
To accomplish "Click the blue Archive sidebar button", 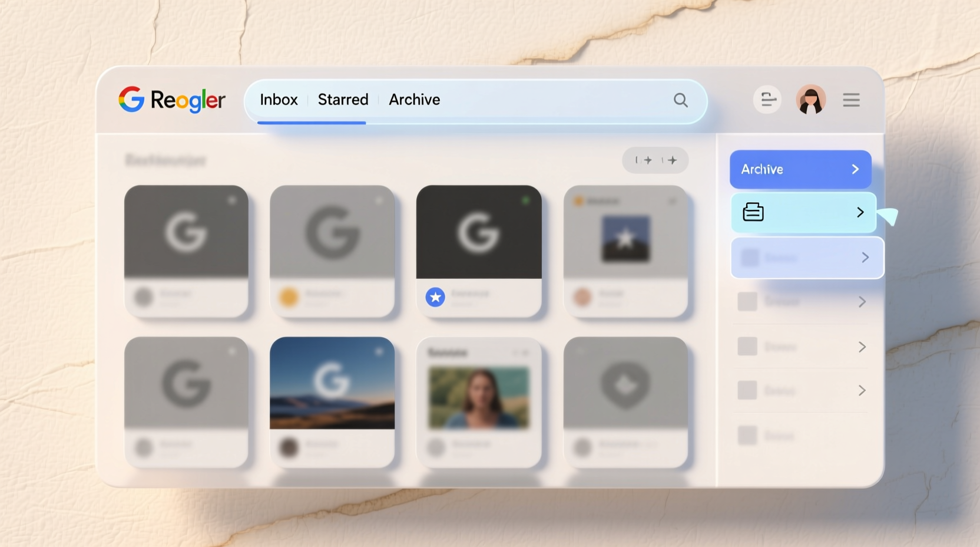I will coord(800,169).
